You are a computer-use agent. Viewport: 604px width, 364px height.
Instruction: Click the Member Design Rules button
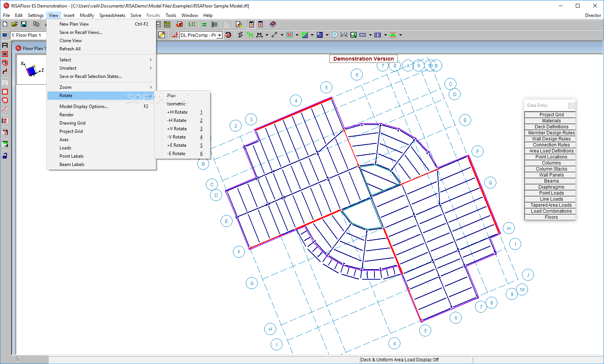[x=550, y=133]
